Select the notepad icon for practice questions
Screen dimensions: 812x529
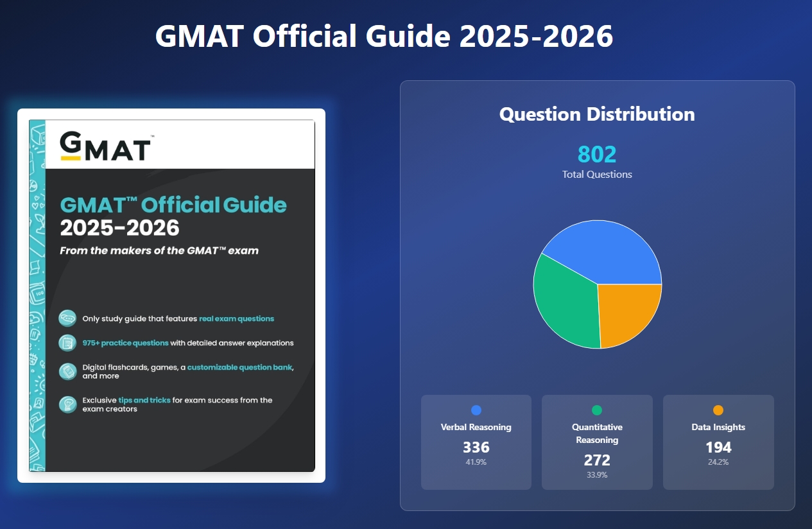pos(67,343)
